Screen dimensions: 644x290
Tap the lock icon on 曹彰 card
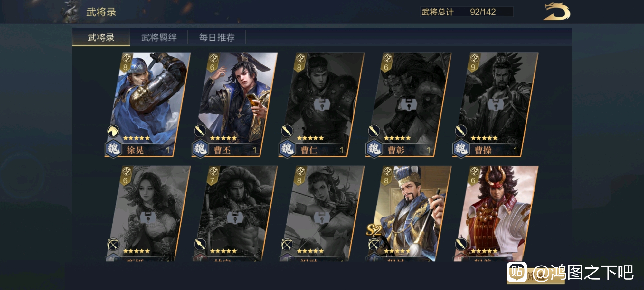pos(408,104)
